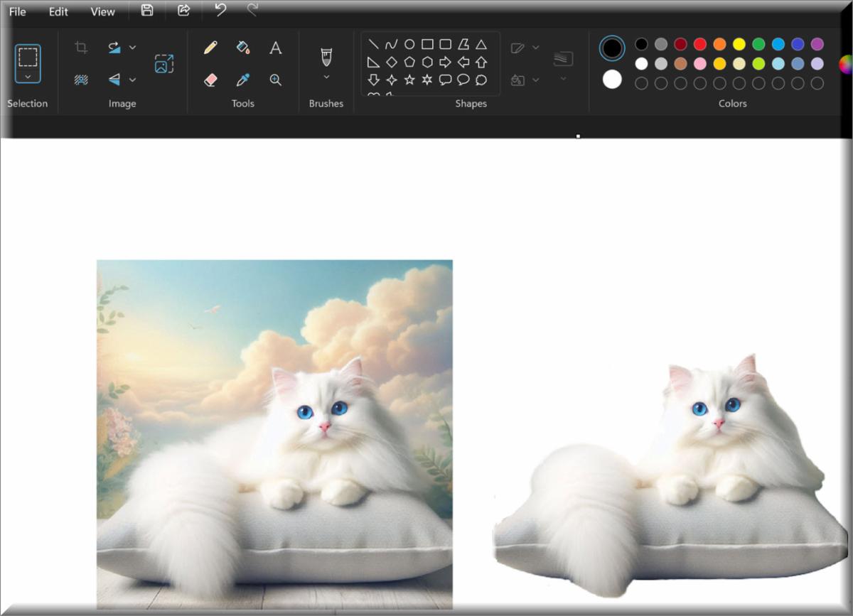
Task: Pick the red color swatch
Action: pos(700,44)
